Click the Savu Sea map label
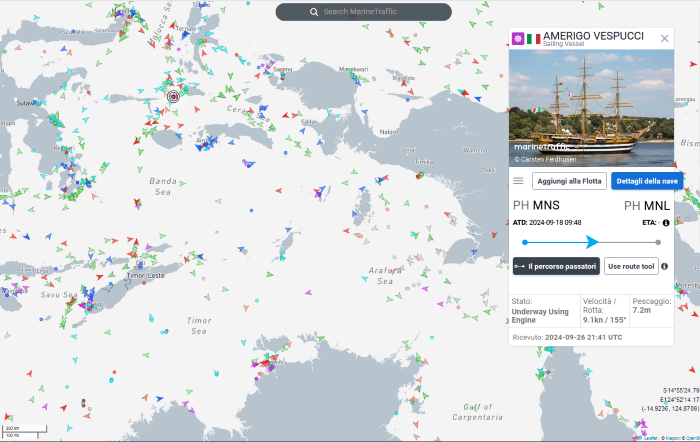The image size is (700, 442). coord(59,295)
